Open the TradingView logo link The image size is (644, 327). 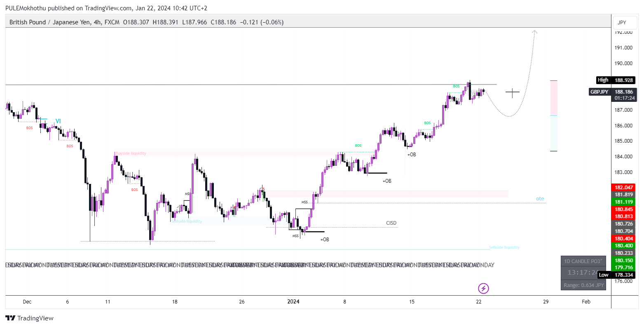tap(30, 318)
